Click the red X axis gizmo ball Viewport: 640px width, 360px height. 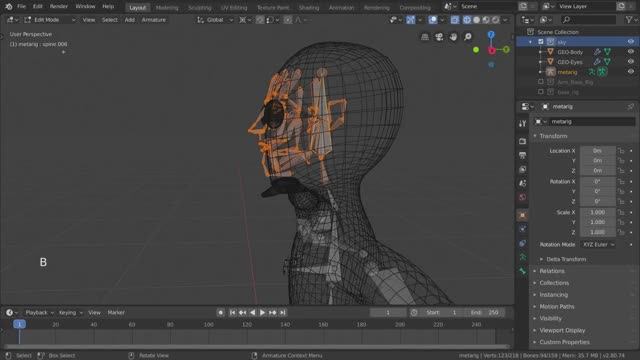click(x=491, y=51)
